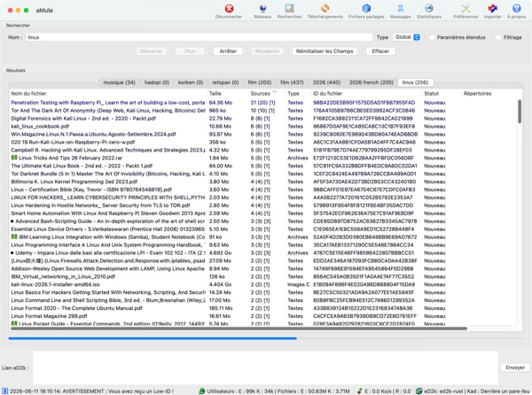Click the Effacer button
Screen dimensions: 532x395
click(x=380, y=51)
